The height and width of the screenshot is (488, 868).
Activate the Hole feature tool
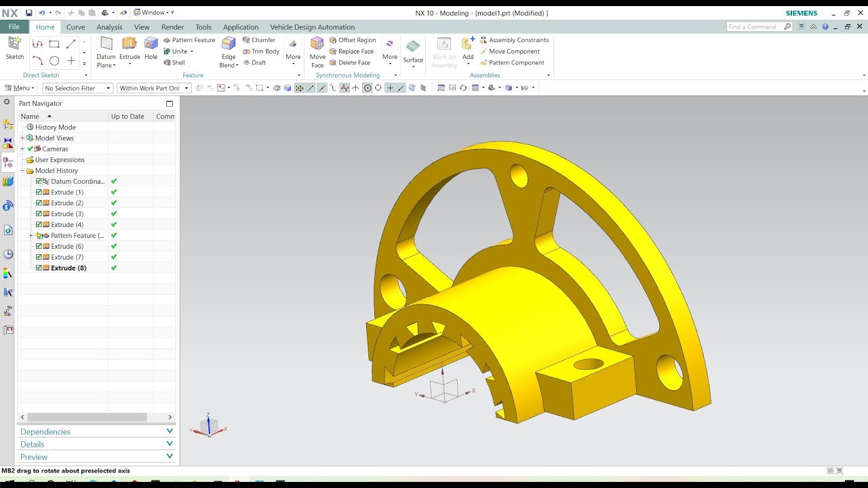(151, 48)
